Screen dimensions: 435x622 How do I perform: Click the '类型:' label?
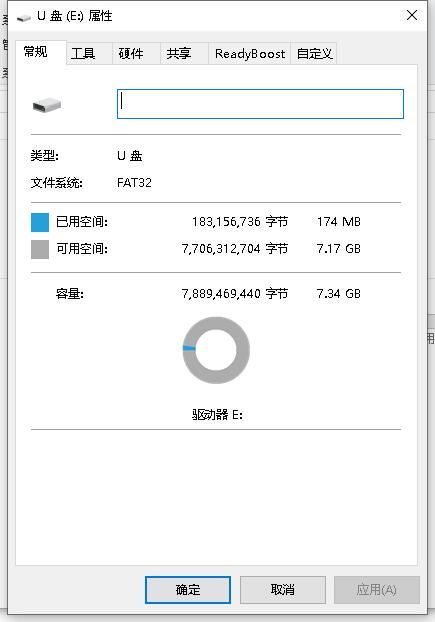pos(44,156)
